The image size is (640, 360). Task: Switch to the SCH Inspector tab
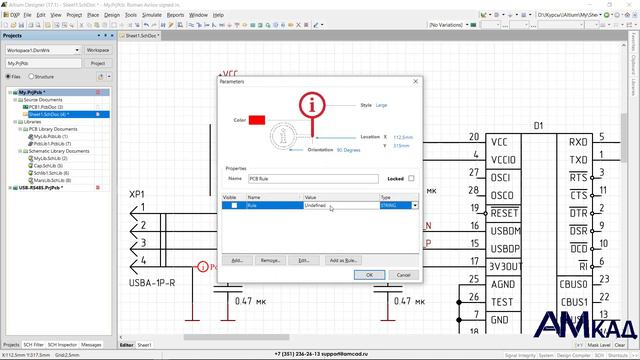[x=62, y=345]
